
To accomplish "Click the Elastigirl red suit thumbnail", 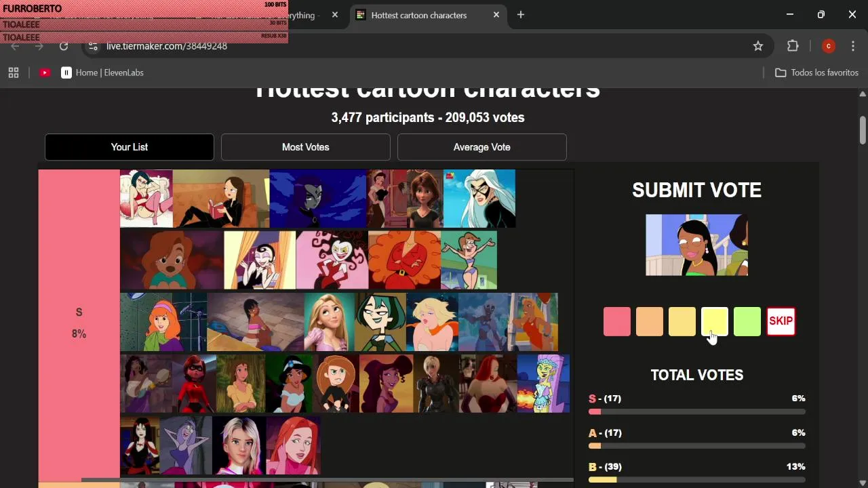I will click(x=194, y=384).
